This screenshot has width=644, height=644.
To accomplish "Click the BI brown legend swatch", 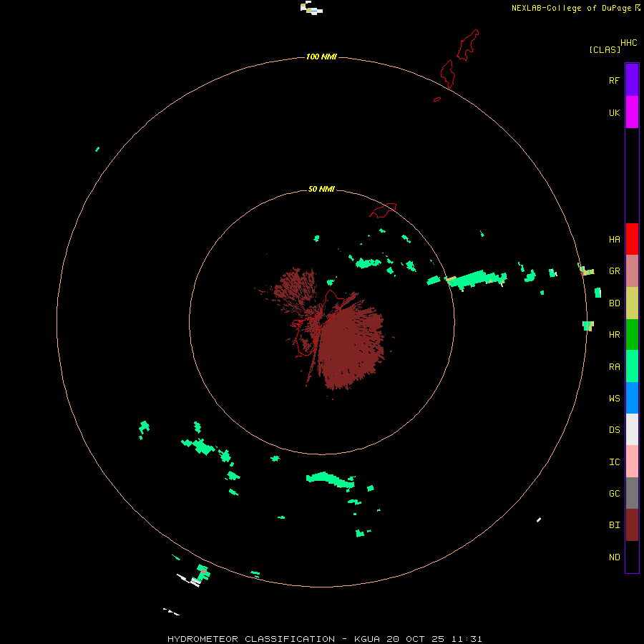I will (632, 525).
